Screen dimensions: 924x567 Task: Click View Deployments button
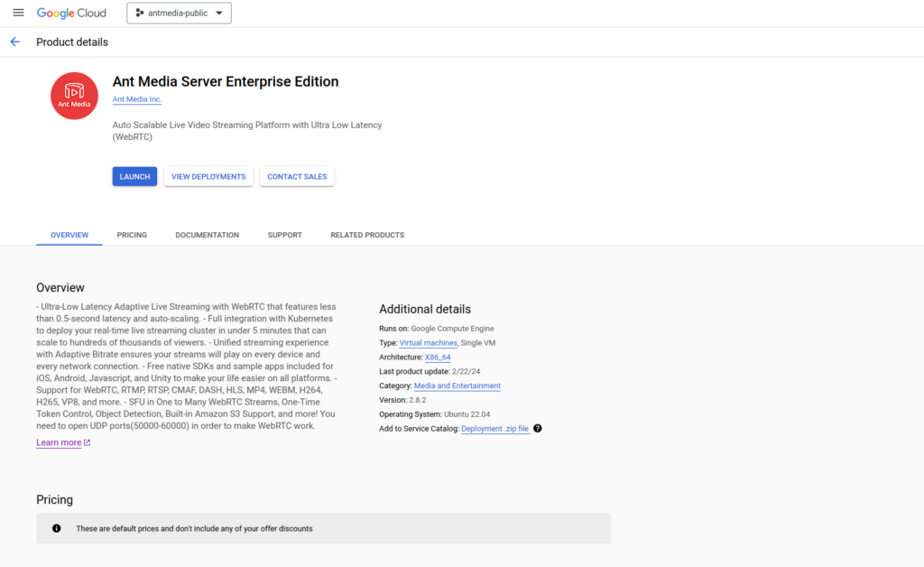coord(208,176)
